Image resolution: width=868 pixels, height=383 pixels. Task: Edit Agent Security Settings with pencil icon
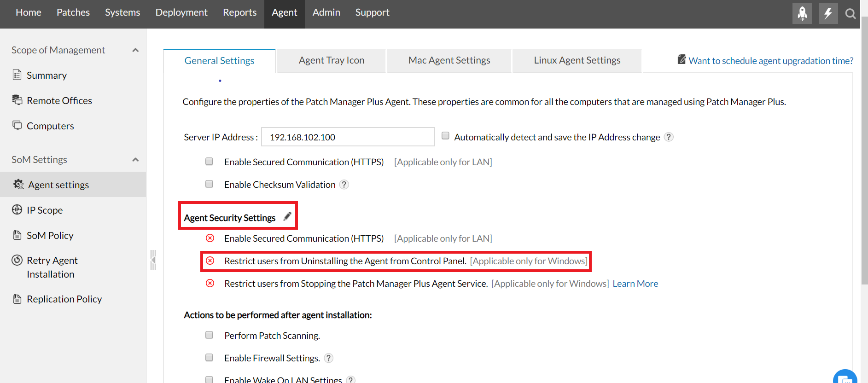287,216
